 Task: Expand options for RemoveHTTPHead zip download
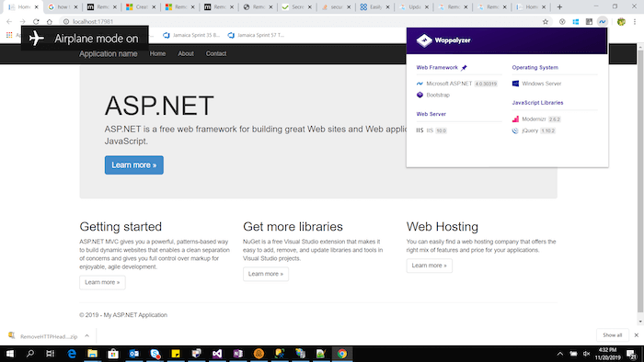87,335
